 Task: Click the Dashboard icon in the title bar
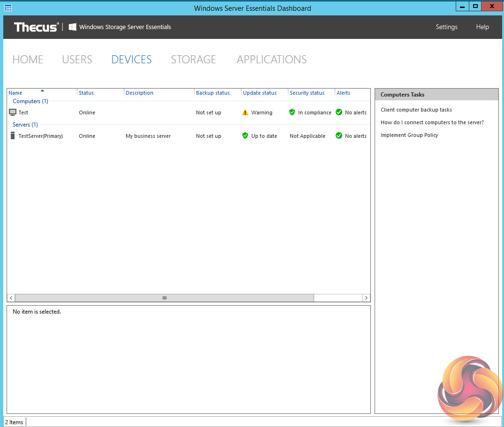tap(8, 7)
